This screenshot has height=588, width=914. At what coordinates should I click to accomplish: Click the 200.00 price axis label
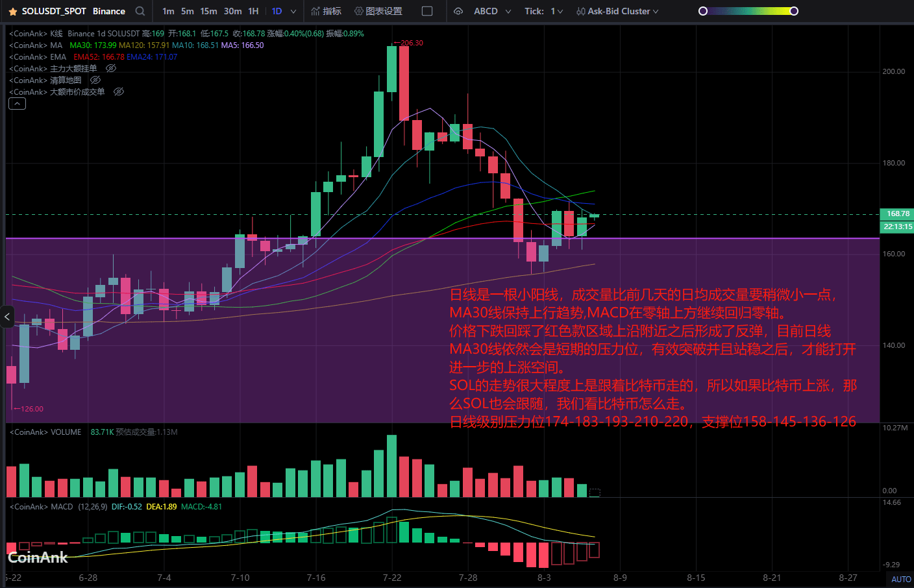tap(893, 71)
